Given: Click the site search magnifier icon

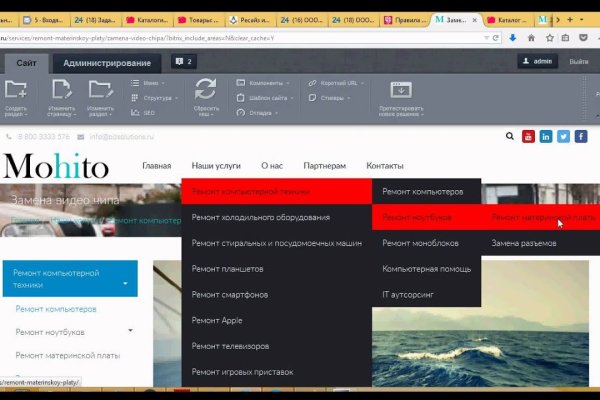Looking at the screenshot, I should tap(510, 136).
